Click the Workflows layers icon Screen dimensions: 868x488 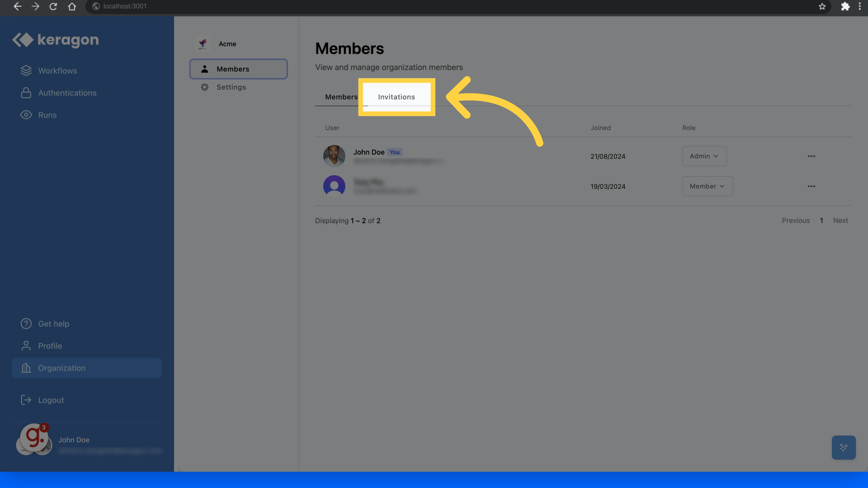[x=26, y=71]
